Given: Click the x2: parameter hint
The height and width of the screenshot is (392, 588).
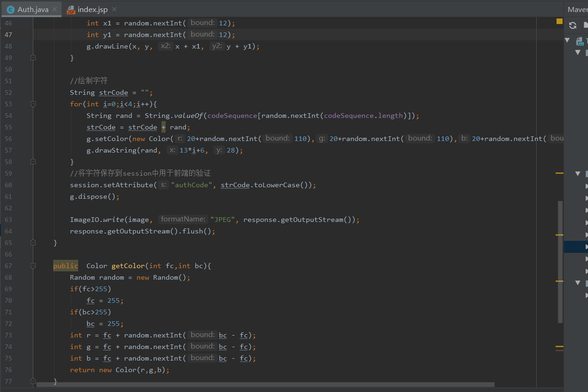Looking at the screenshot, I should click(166, 46).
